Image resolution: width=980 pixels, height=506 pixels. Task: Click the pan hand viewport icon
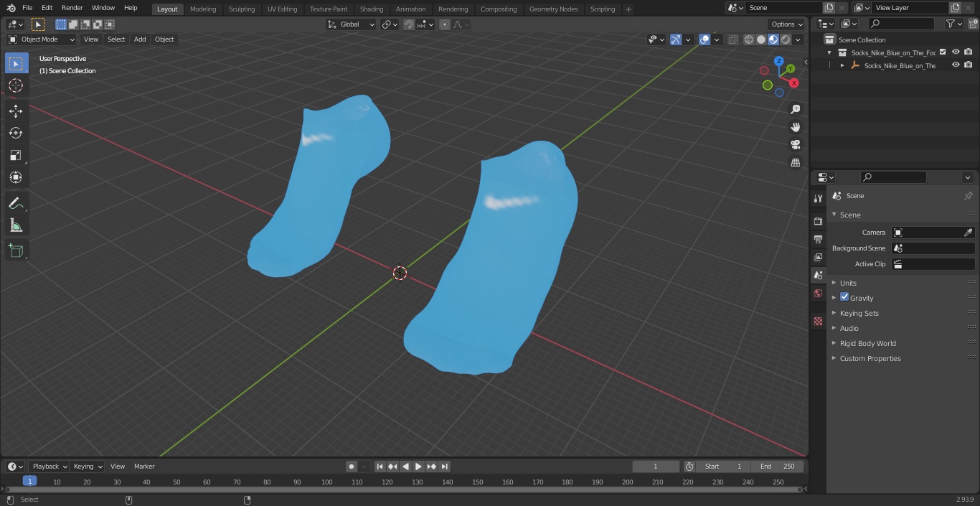[x=795, y=127]
